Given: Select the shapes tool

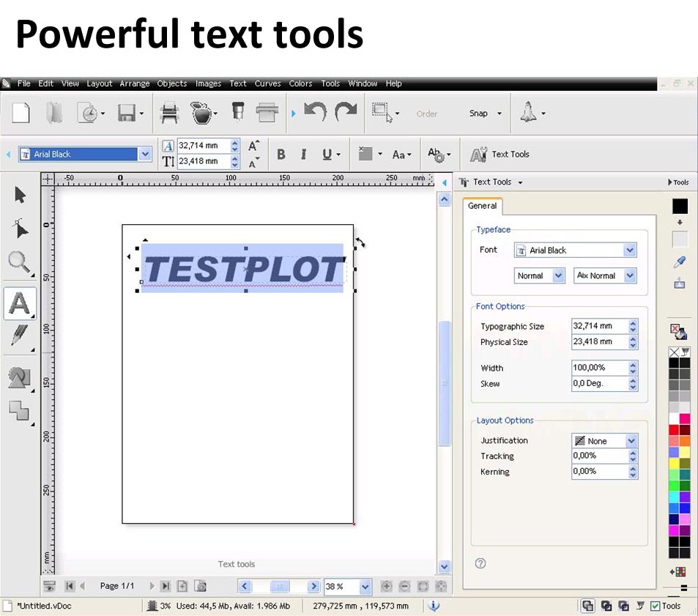Looking at the screenshot, I should [x=19, y=377].
